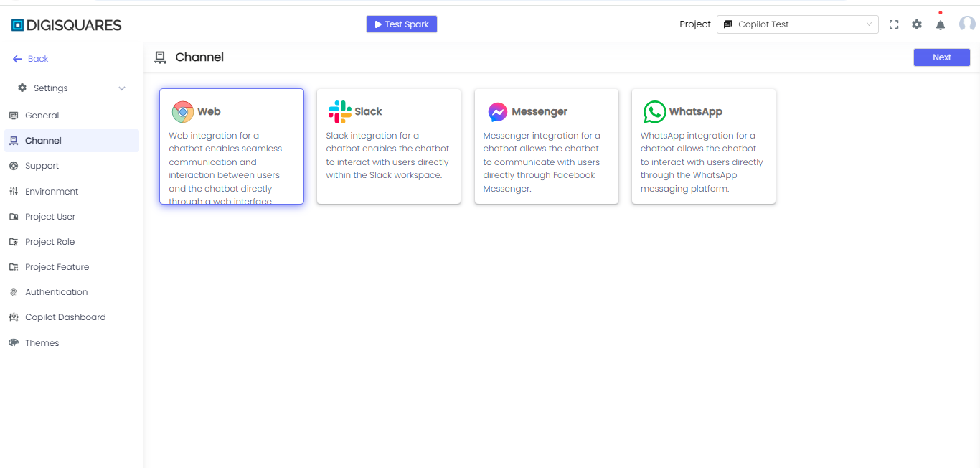Click the Project Role icon
The width and height of the screenshot is (980, 468).
pyautogui.click(x=14, y=242)
